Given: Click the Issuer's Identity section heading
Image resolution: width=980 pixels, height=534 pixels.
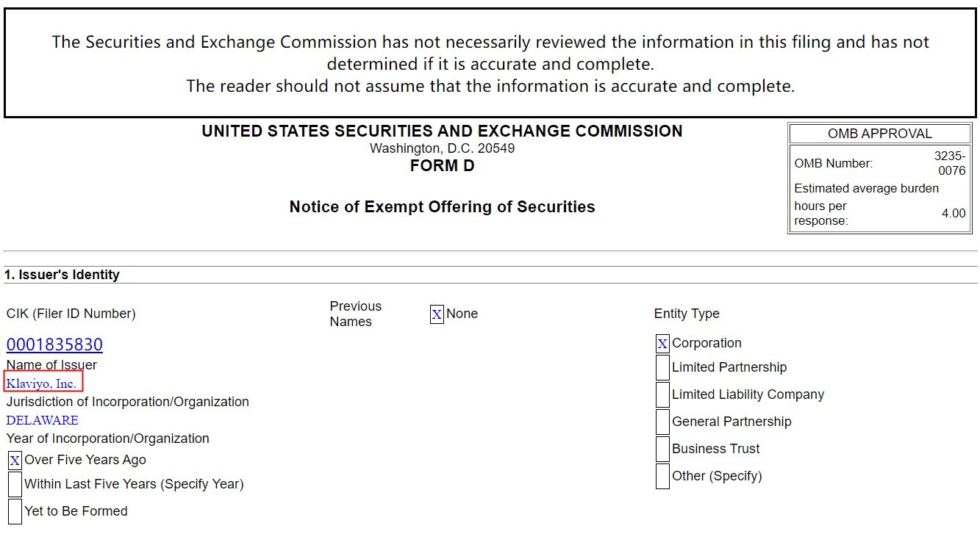Looking at the screenshot, I should (x=62, y=275).
